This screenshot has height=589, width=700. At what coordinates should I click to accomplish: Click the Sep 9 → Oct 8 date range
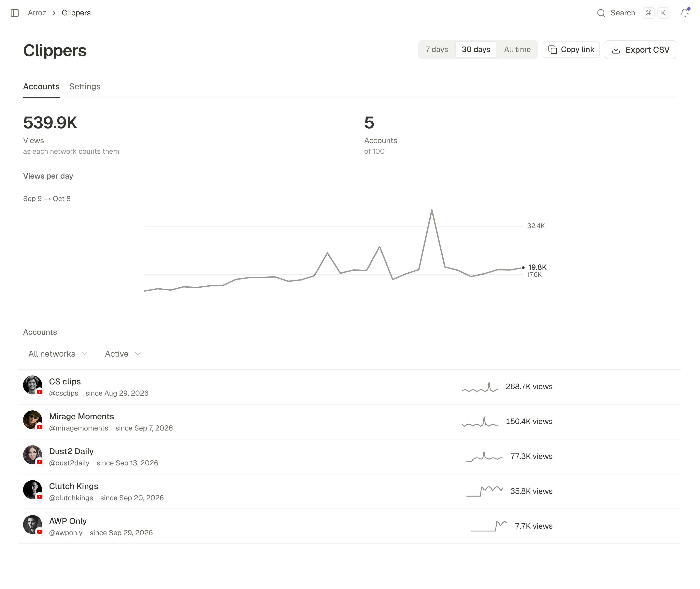47,199
